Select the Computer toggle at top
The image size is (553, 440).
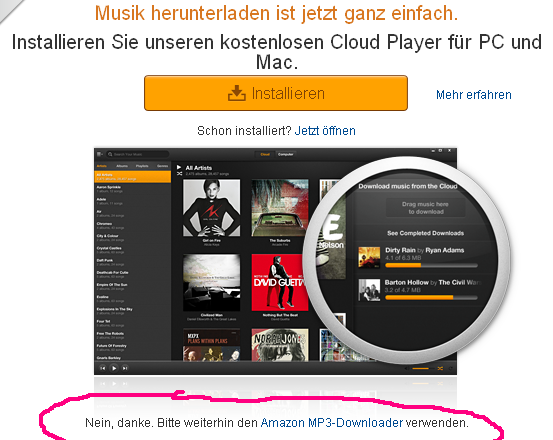pos(286,154)
